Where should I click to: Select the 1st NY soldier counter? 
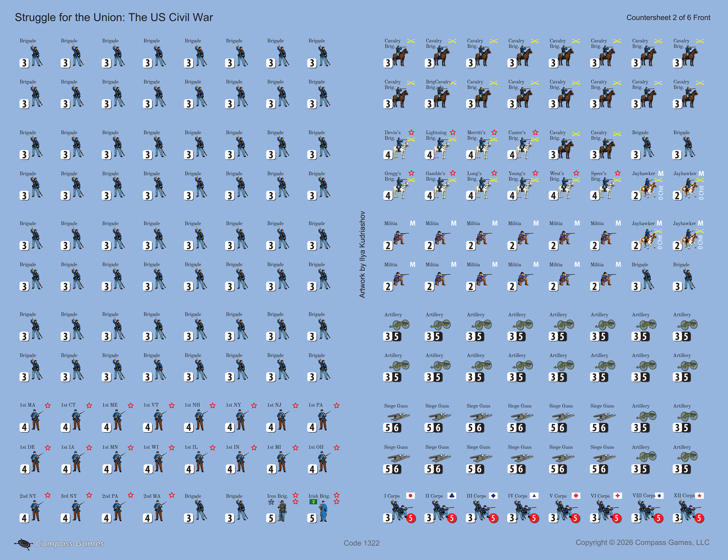pyautogui.click(x=241, y=418)
